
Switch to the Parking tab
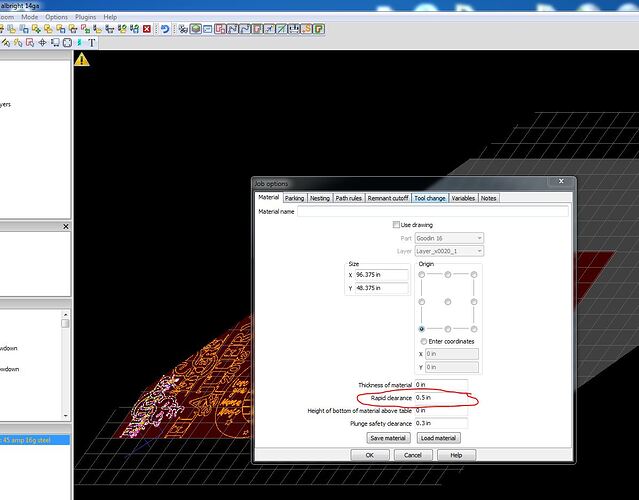(x=294, y=198)
